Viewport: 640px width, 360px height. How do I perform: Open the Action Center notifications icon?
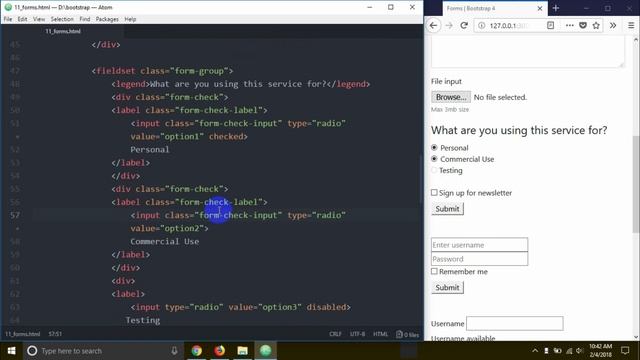[625, 351]
